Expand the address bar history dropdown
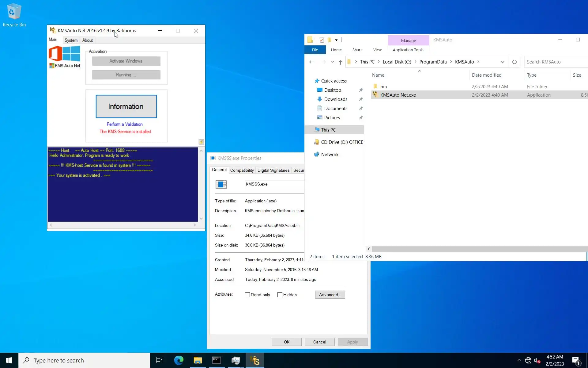Screen dimensions: 588x368 (x=502, y=62)
